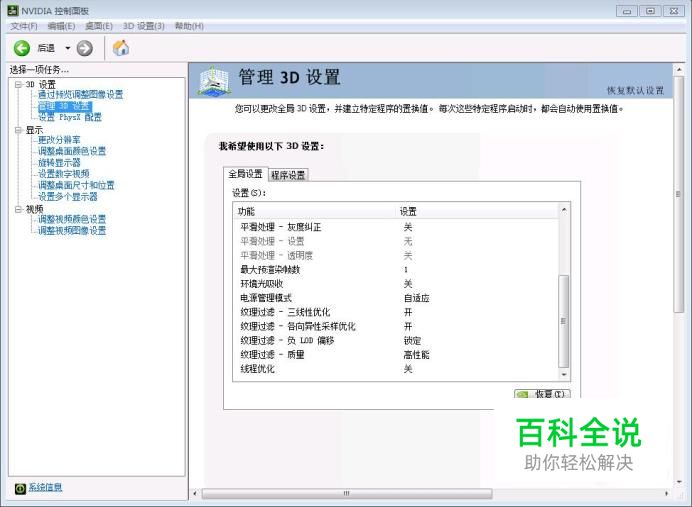Viewport: 692px width, 507px height.
Task: Open 设置数字视频 task
Action: click(64, 174)
